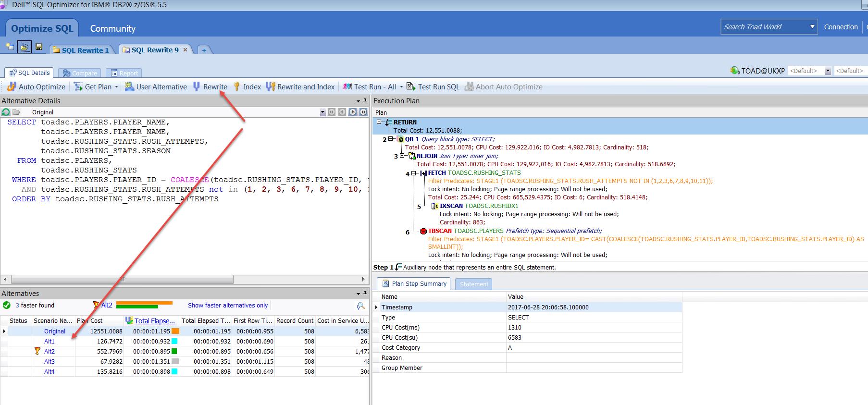
Task: Click the Plan Cost column header
Action: tap(99, 320)
